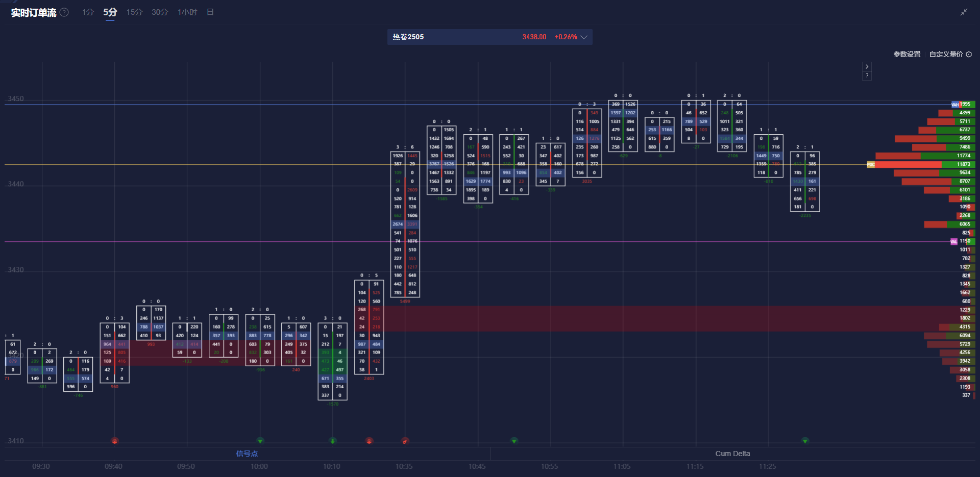Click the VAH label on volume profile
The image size is (980, 477).
click(954, 105)
